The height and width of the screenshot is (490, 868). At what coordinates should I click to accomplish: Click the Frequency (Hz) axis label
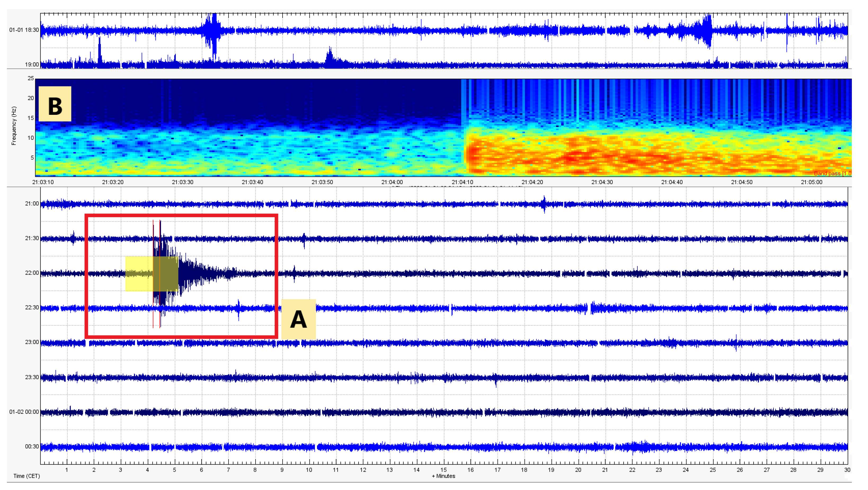[x=14, y=126]
